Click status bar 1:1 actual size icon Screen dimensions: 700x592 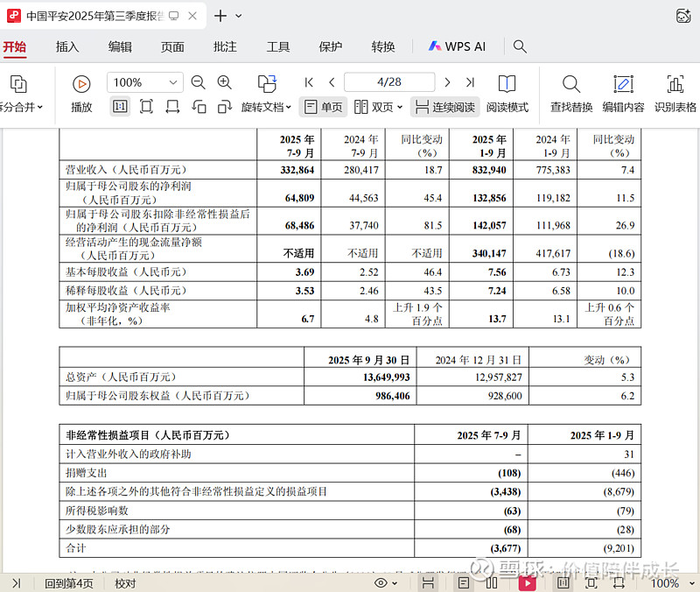(563, 583)
